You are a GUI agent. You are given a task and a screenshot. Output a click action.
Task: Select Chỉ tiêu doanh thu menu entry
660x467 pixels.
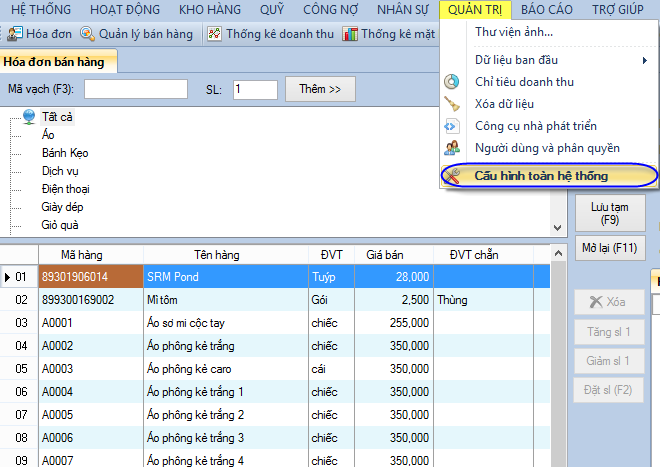click(524, 82)
